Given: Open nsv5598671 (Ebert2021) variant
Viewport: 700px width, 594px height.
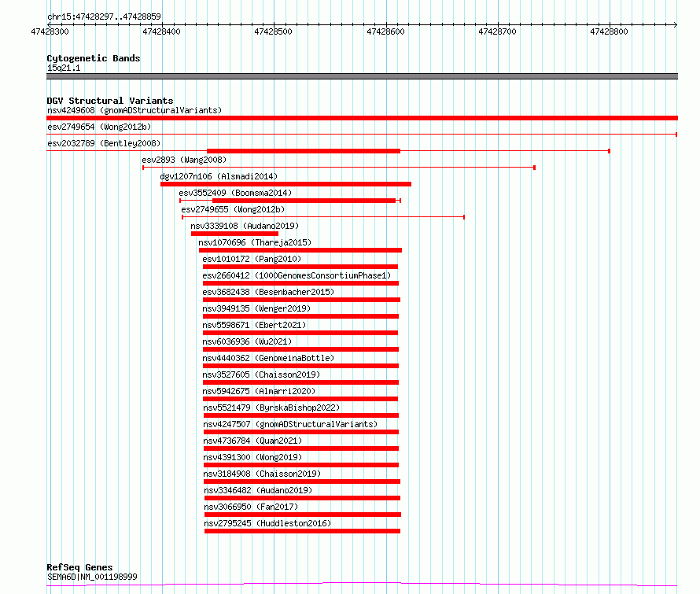Looking at the screenshot, I should 255,325.
